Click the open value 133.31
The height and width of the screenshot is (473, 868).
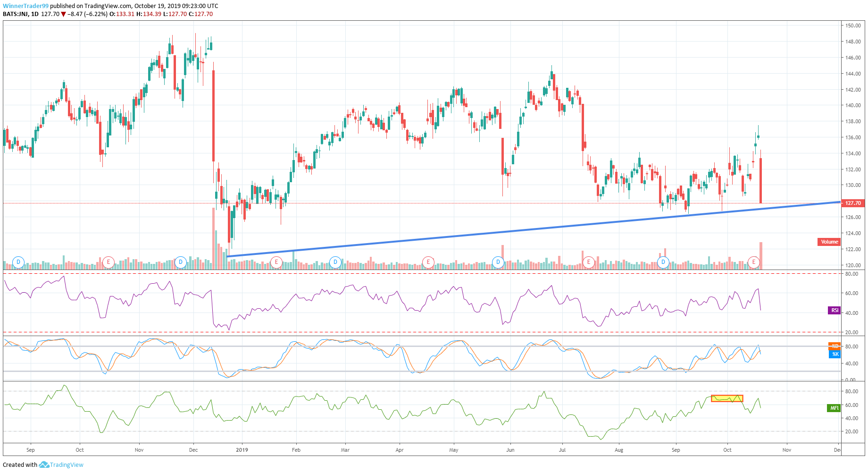pyautogui.click(x=125, y=14)
